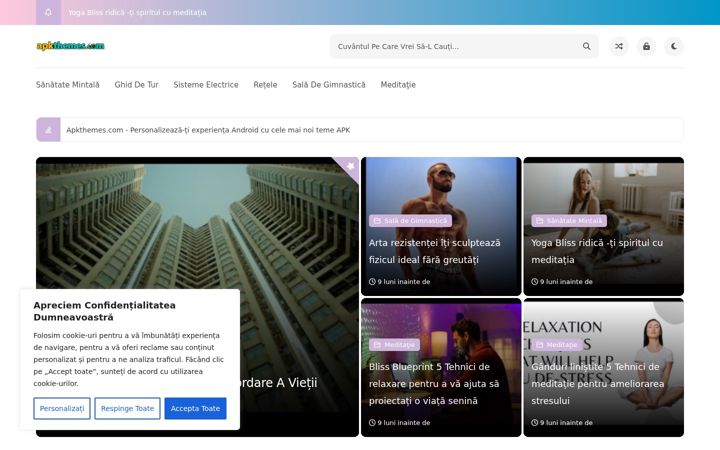The height and width of the screenshot is (450, 720).
Task: Open Arta rezistenței article title
Action: pyautogui.click(x=434, y=251)
